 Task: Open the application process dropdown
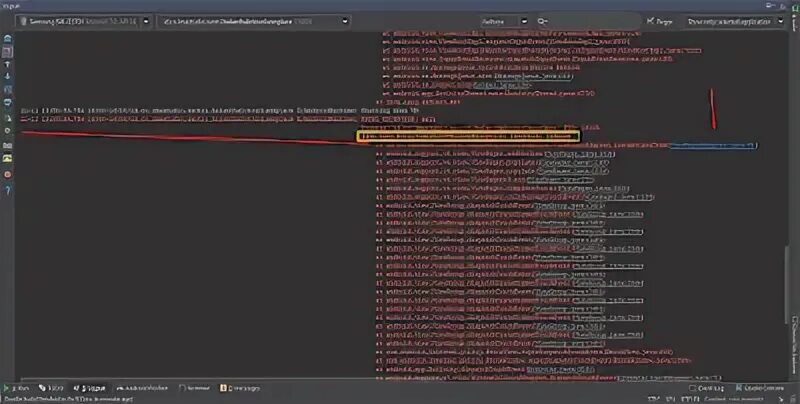click(x=254, y=21)
